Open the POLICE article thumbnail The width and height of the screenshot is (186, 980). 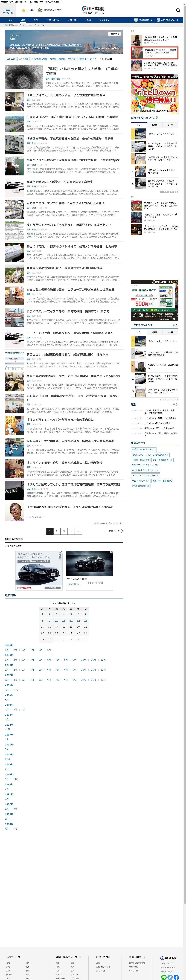click(15, 490)
